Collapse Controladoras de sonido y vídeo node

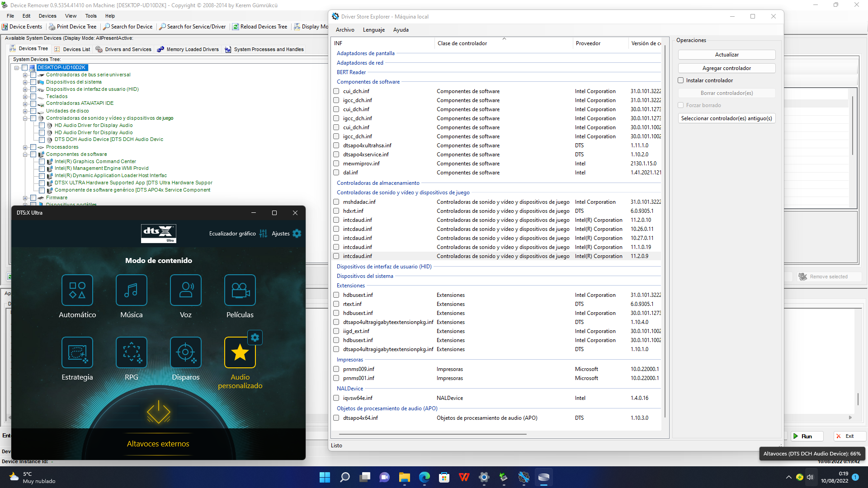click(25, 118)
